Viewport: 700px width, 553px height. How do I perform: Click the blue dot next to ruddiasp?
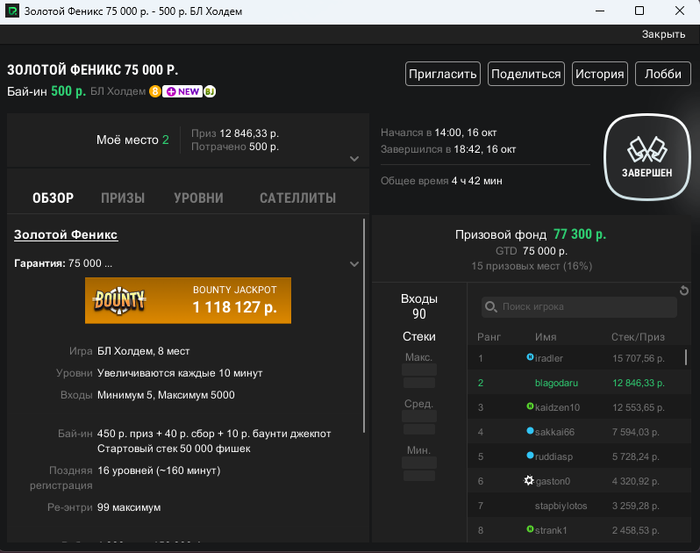pos(530,455)
